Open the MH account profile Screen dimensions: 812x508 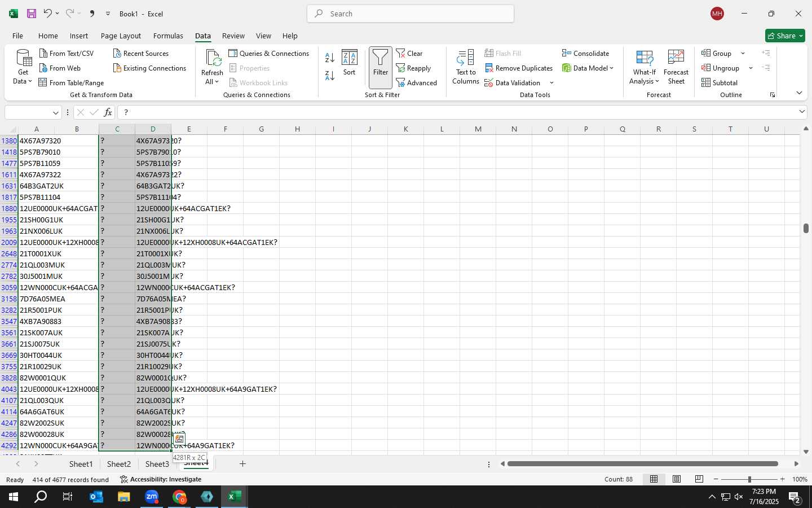(x=717, y=14)
